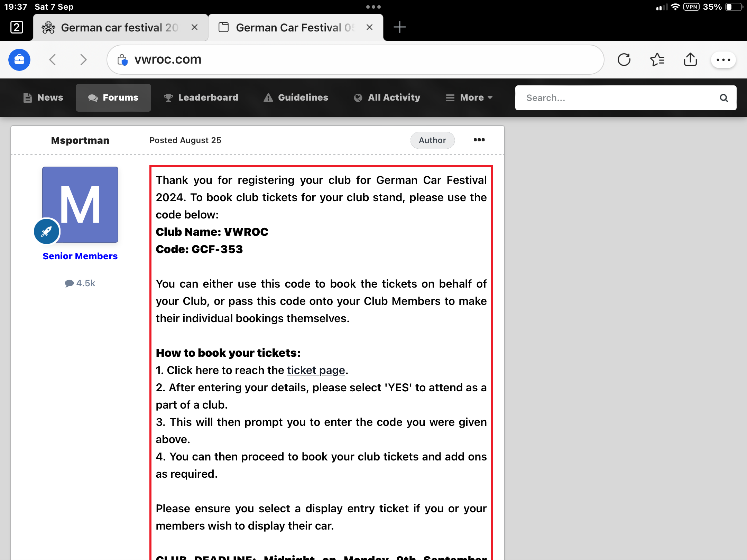Open the favorites star list icon
The height and width of the screenshot is (560, 747).
coord(657,60)
